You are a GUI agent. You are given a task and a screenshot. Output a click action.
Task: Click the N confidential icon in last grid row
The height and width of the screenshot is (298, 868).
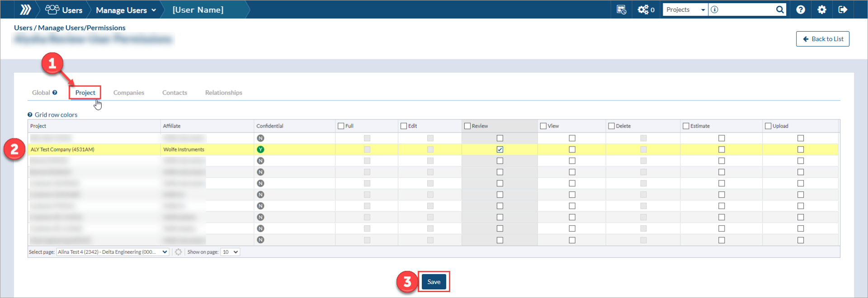[260, 240]
